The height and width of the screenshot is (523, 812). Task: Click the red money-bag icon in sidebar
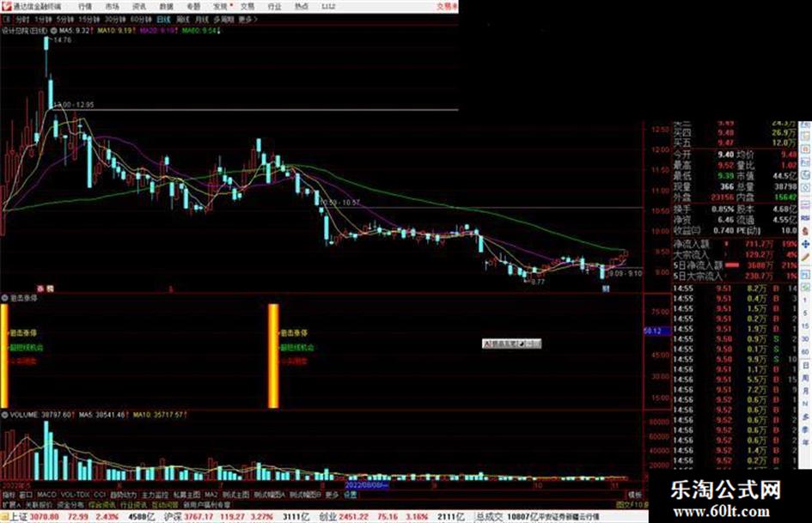(x=805, y=231)
